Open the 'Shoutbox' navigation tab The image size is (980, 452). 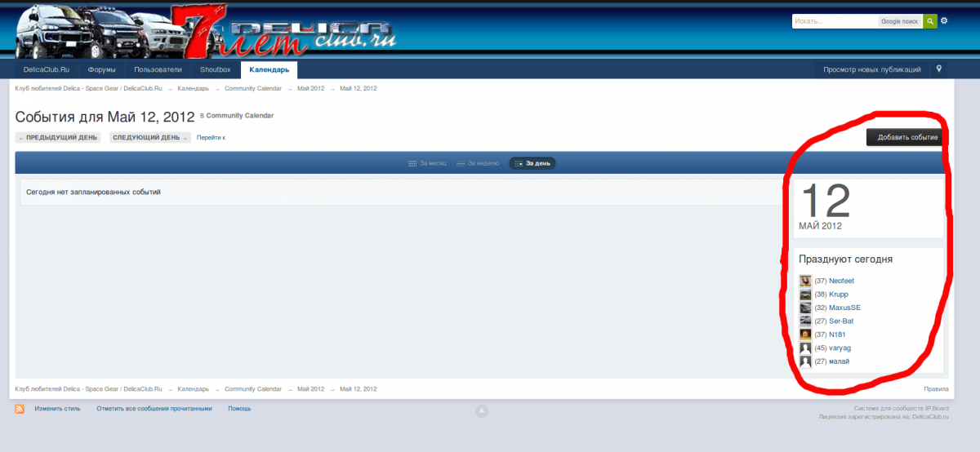pos(216,70)
